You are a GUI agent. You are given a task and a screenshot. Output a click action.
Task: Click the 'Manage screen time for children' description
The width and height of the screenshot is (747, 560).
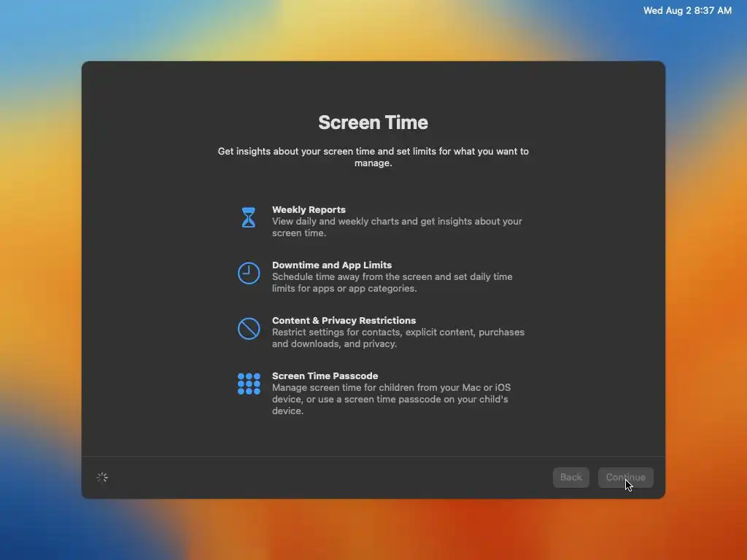[x=391, y=399]
